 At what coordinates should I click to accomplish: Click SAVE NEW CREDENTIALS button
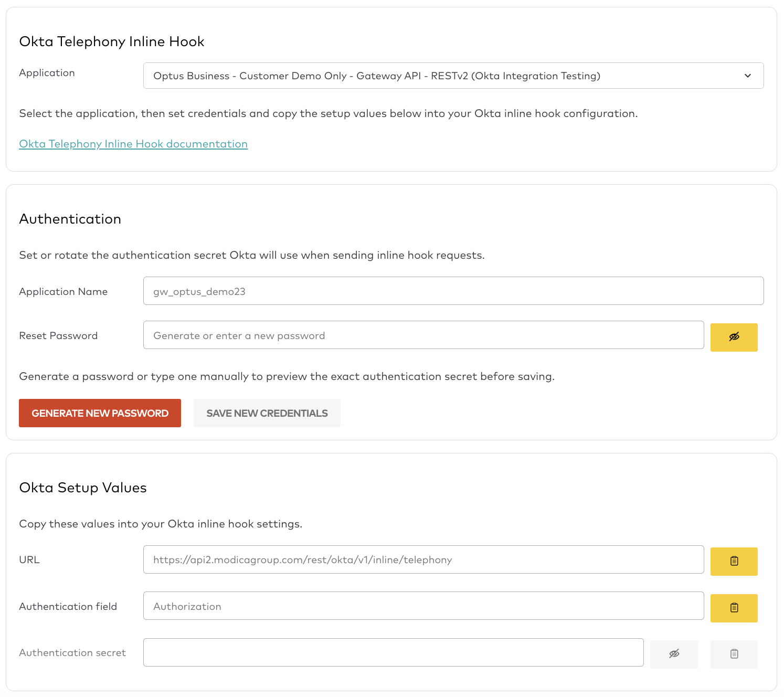267,413
